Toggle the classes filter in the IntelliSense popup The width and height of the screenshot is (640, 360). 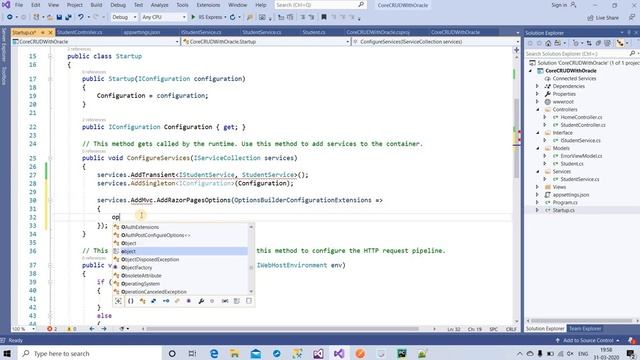142,301
